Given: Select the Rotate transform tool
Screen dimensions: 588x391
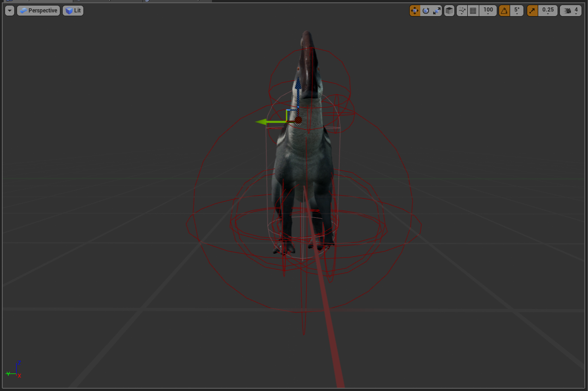Looking at the screenshot, I should click(x=426, y=11).
